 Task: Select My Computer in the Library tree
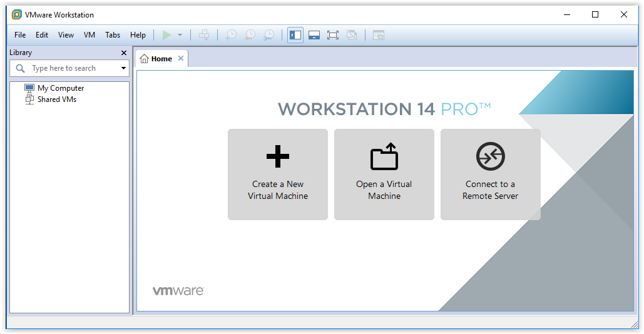click(54, 88)
